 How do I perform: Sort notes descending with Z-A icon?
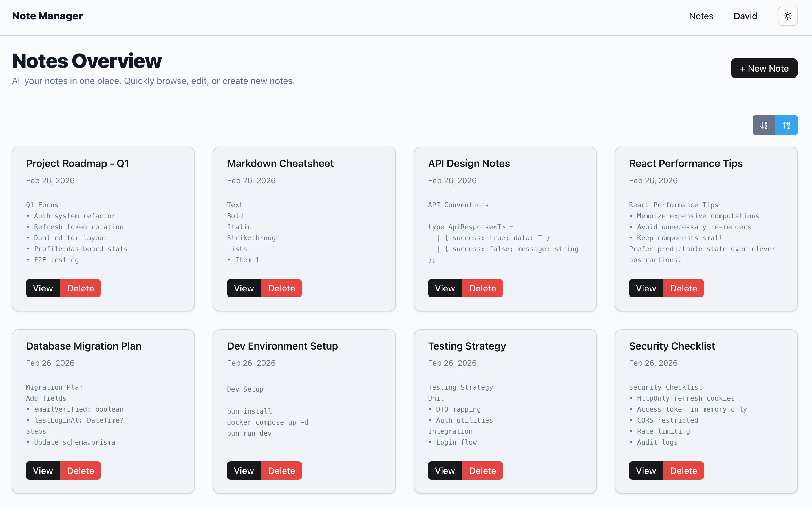(x=764, y=125)
